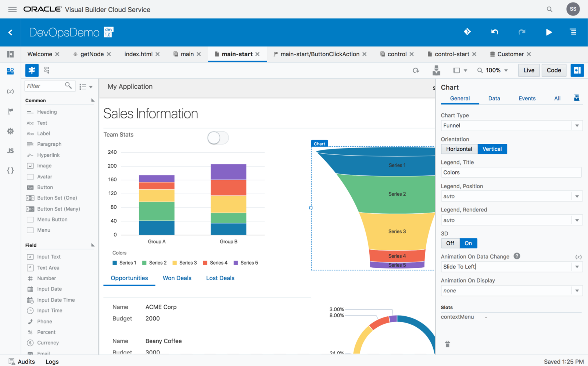Expand the Legend, Position dropdown
Screen dimensions: 588x366
coord(511,196)
